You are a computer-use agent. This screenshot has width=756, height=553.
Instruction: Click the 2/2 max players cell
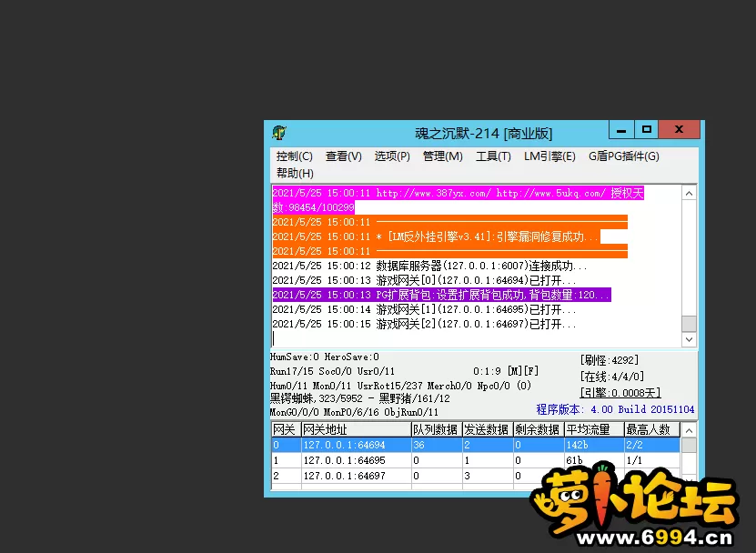tap(652, 445)
